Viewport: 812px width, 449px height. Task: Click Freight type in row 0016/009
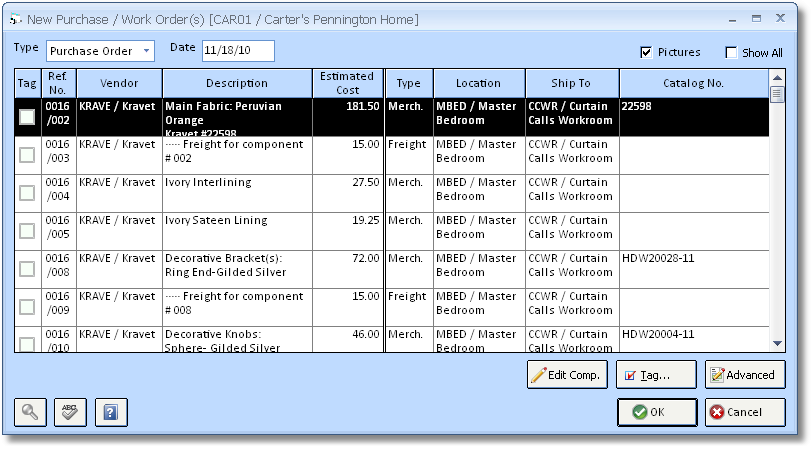(x=407, y=296)
